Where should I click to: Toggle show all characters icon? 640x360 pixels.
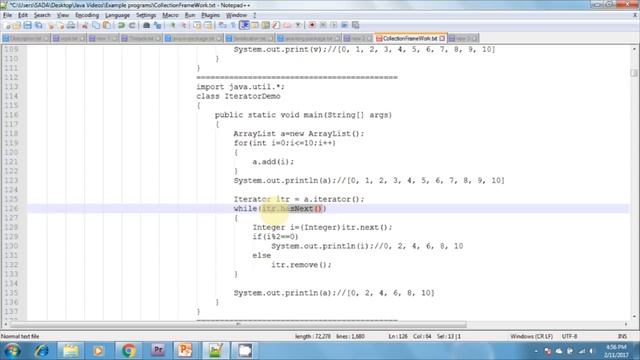(x=233, y=25)
